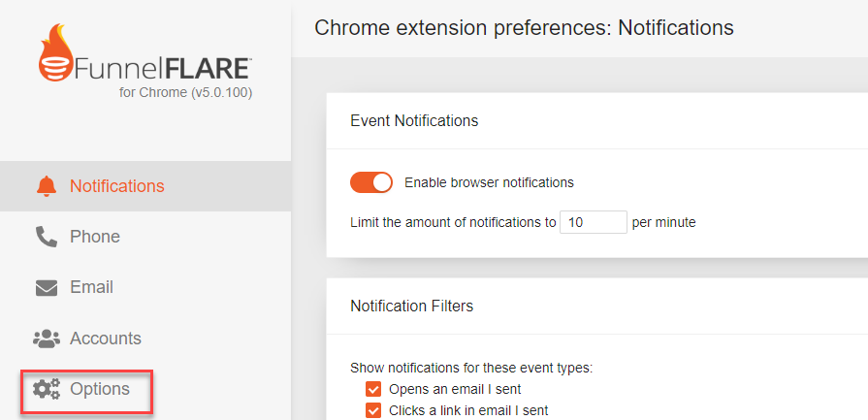Click the 'for Chrome (v5.0.100)' version text
The width and height of the screenshot is (868, 420).
point(185,93)
